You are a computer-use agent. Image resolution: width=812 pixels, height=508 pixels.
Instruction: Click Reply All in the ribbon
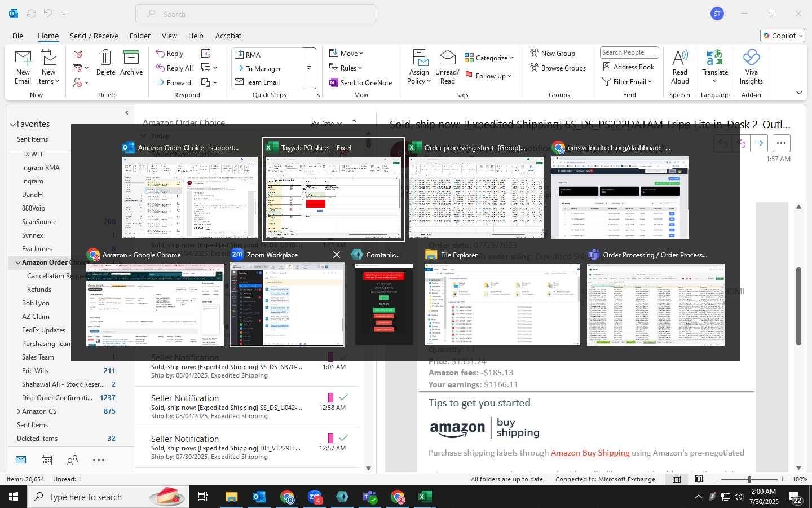coord(175,68)
